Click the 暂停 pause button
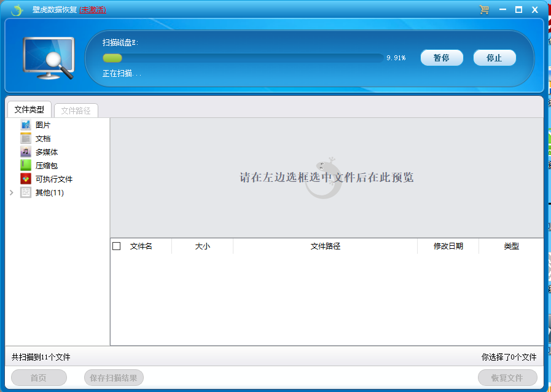 point(441,57)
